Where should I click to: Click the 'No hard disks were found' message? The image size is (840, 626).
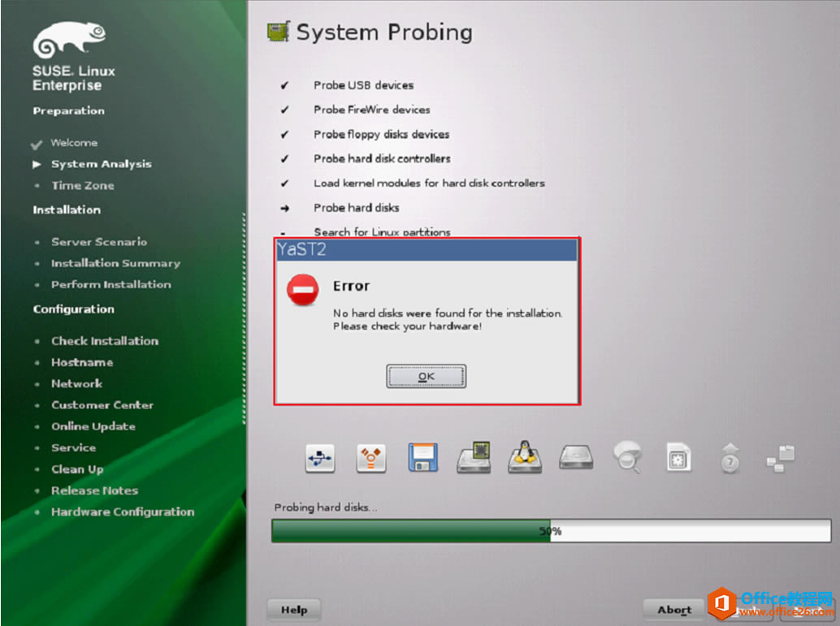(448, 320)
